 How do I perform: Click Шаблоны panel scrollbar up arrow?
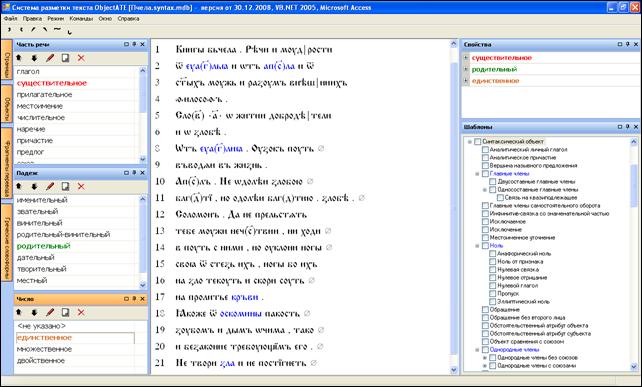click(x=634, y=142)
